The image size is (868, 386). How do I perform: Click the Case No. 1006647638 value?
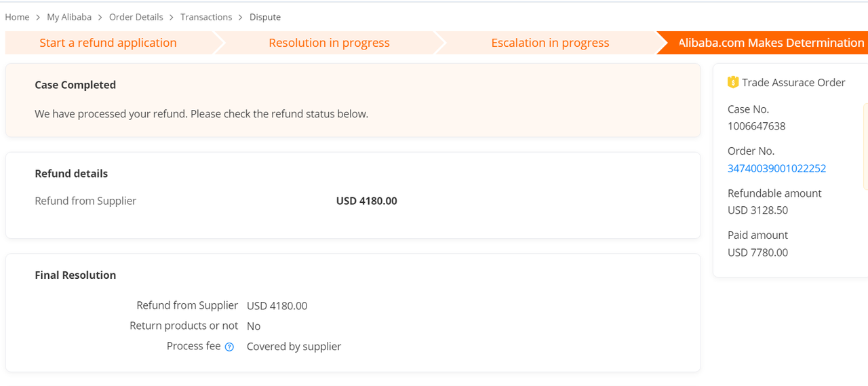[757, 126]
